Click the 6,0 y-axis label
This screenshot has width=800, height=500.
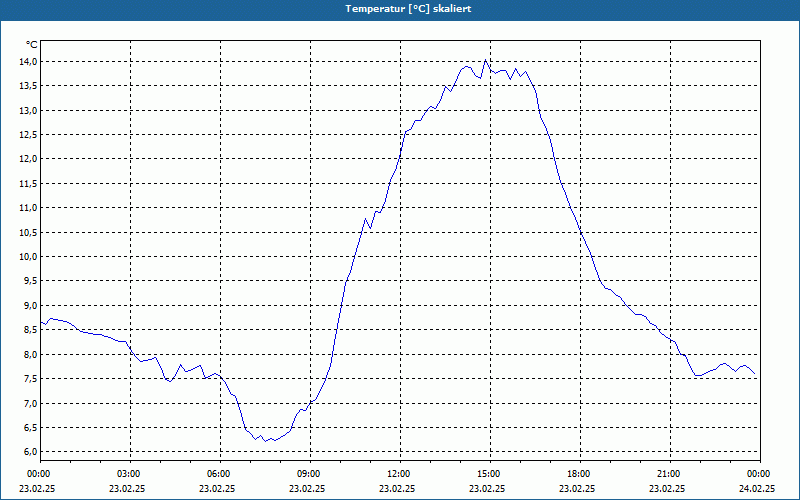(x=31, y=452)
